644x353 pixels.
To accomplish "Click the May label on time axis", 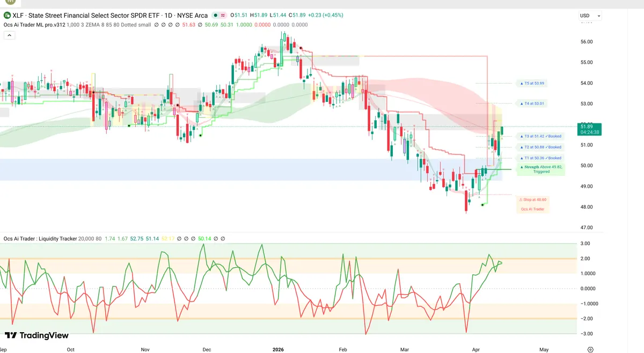I will click(x=544, y=349).
